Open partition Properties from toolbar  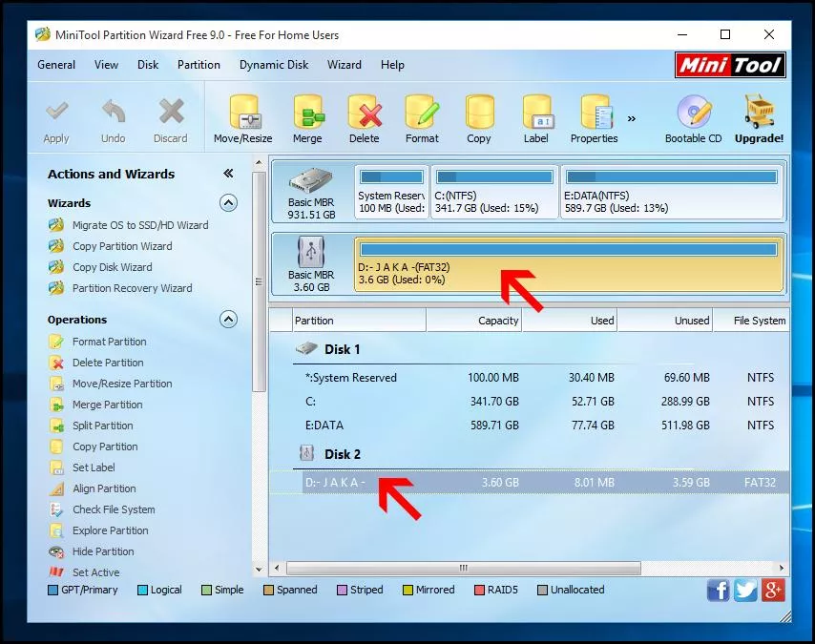click(x=596, y=113)
